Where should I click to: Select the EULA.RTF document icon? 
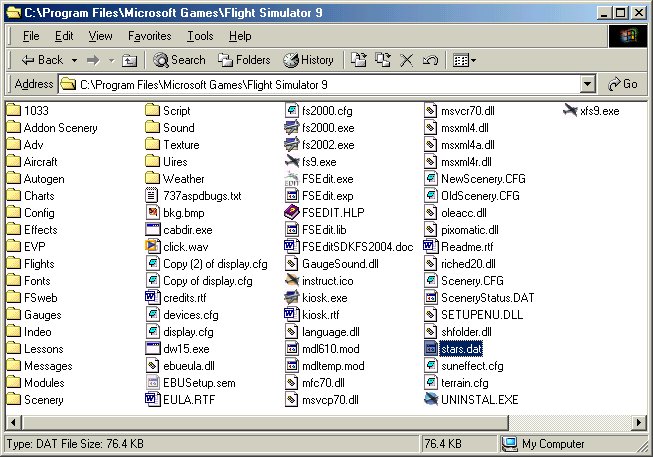coord(153,400)
